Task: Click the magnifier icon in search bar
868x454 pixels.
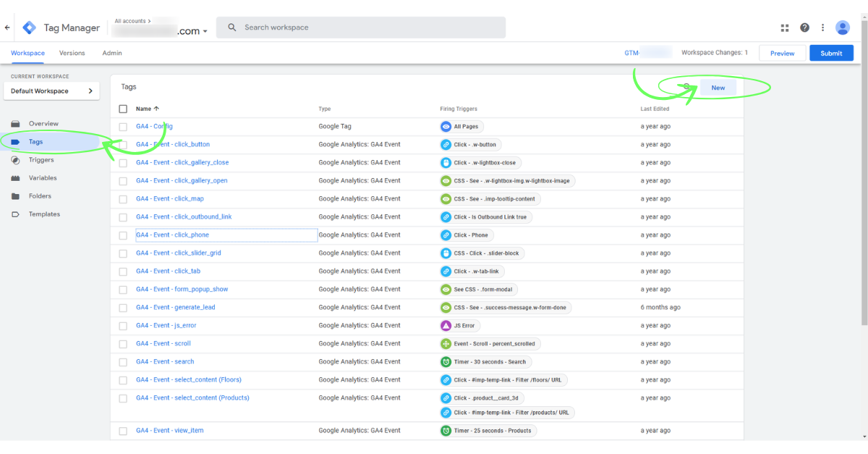Action: pos(232,28)
